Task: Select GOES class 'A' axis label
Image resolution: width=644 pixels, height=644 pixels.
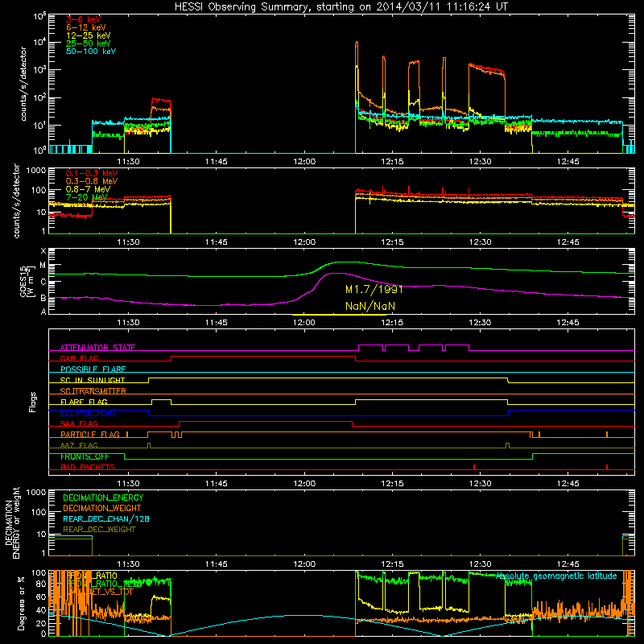Action: pyautogui.click(x=43, y=312)
